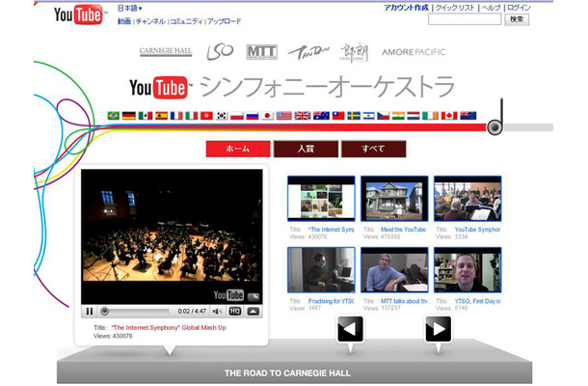
Task: Open the Tan Dun signature logo
Action: [x=308, y=52]
